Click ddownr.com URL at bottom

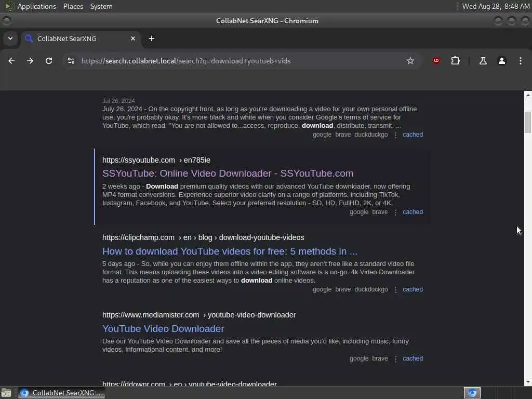click(x=134, y=384)
